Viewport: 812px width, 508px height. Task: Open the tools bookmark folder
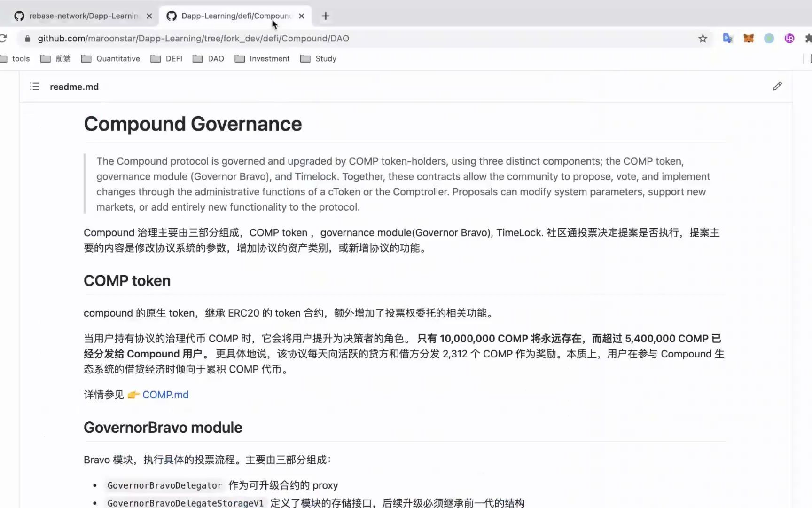pyautogui.click(x=15, y=59)
